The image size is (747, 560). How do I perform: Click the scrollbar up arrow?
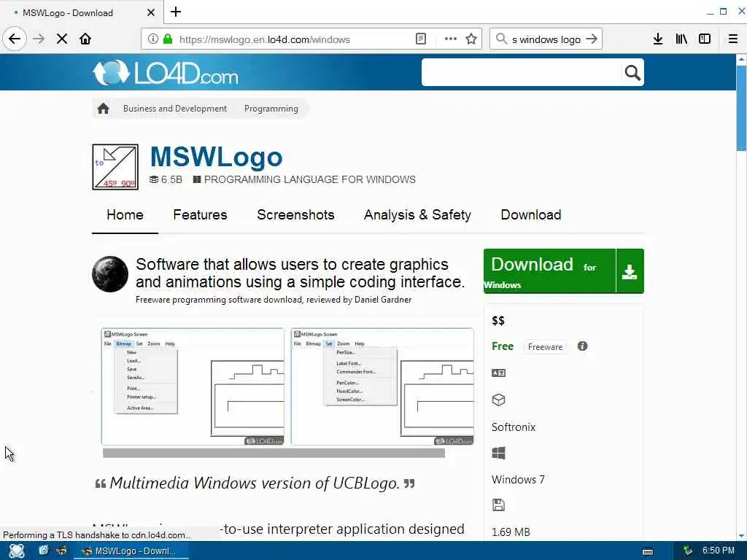(741, 60)
